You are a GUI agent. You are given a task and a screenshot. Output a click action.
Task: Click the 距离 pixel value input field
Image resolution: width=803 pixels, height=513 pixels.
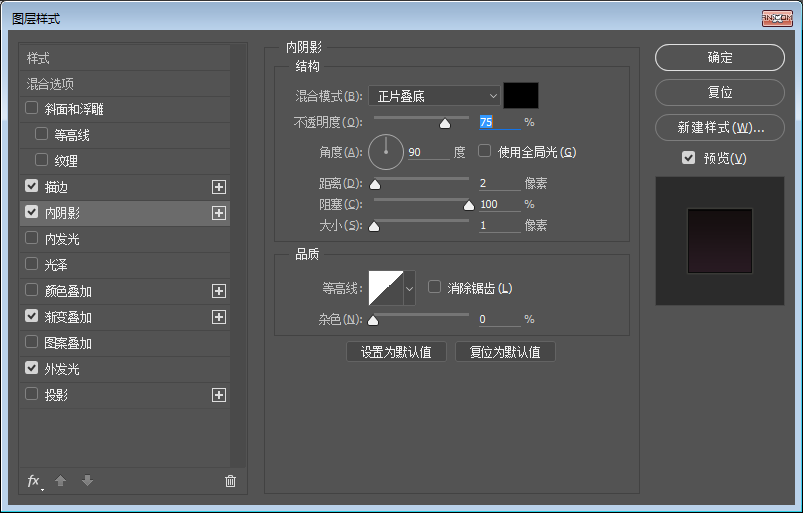498,183
